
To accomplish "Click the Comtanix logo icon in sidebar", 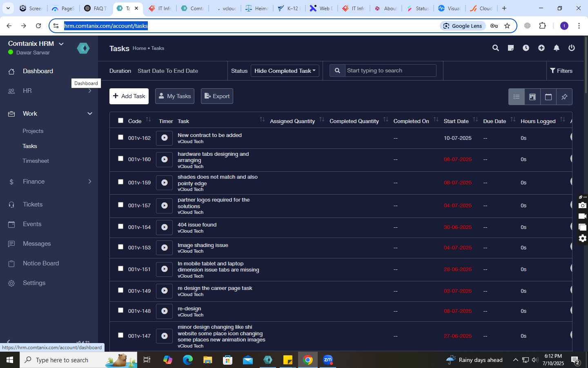I will (x=83, y=48).
